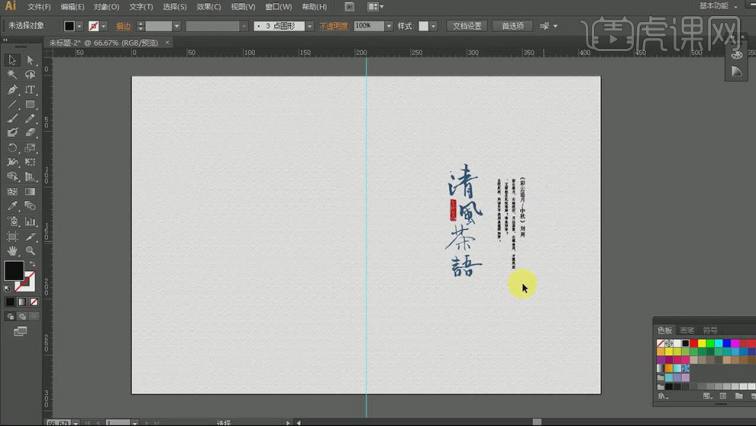Click the 首选项 button

(x=513, y=26)
